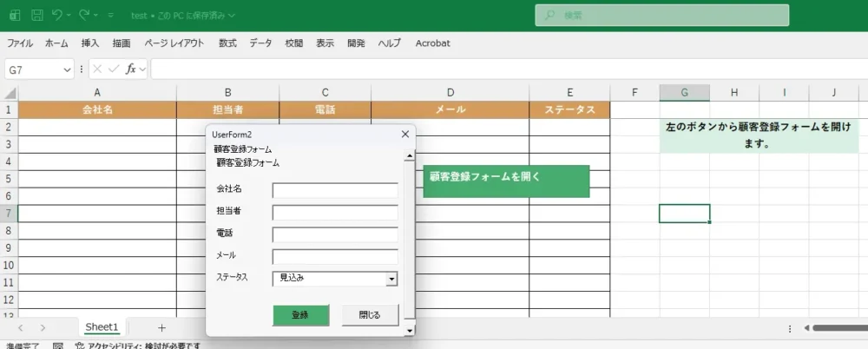
Task: Click the previous sheet navigation arrow
Action: [21, 328]
